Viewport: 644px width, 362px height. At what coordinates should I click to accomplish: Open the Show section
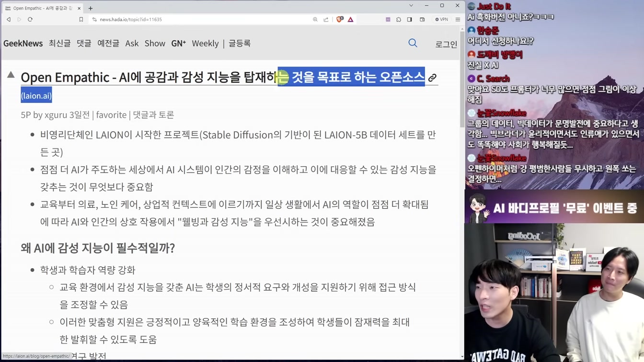pos(155,43)
